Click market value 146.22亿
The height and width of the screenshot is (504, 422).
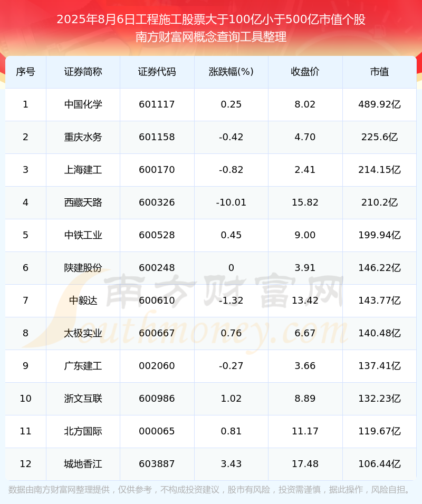click(x=380, y=268)
